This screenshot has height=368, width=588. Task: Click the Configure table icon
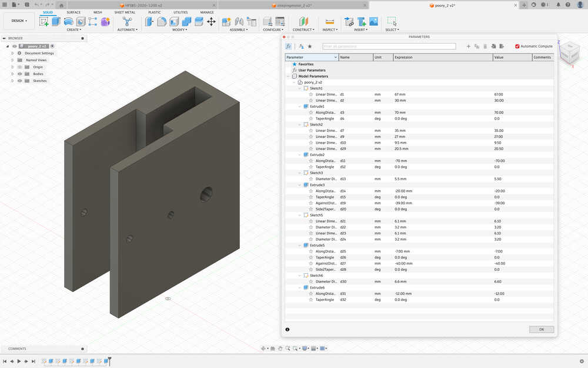[x=280, y=21]
